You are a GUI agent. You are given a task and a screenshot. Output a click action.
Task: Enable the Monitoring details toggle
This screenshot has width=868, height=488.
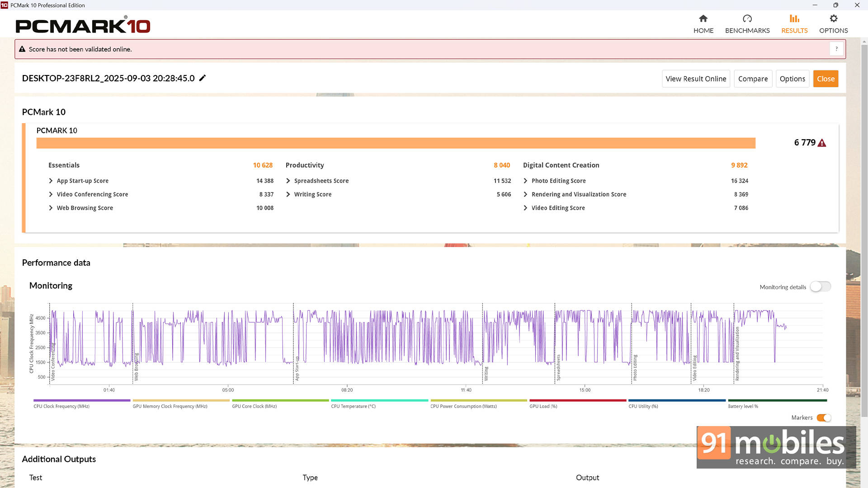click(x=820, y=286)
